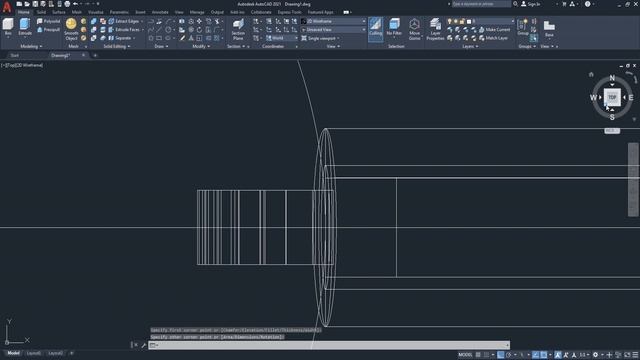640x360 pixels.
Task: Select the Circle tool in Draw panel
Action: [x=168, y=30]
